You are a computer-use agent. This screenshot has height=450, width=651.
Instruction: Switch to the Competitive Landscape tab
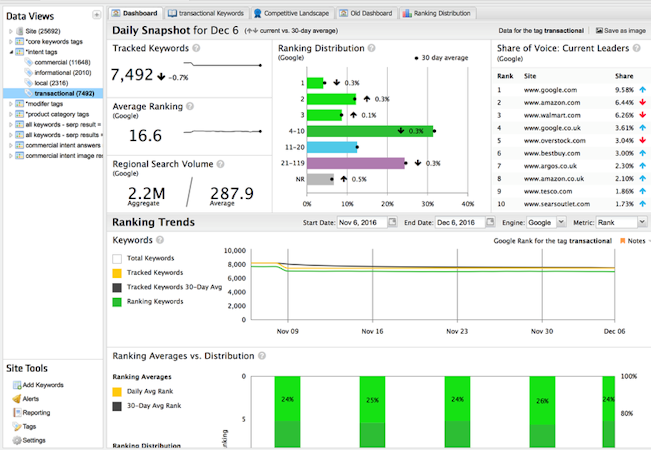click(x=292, y=13)
